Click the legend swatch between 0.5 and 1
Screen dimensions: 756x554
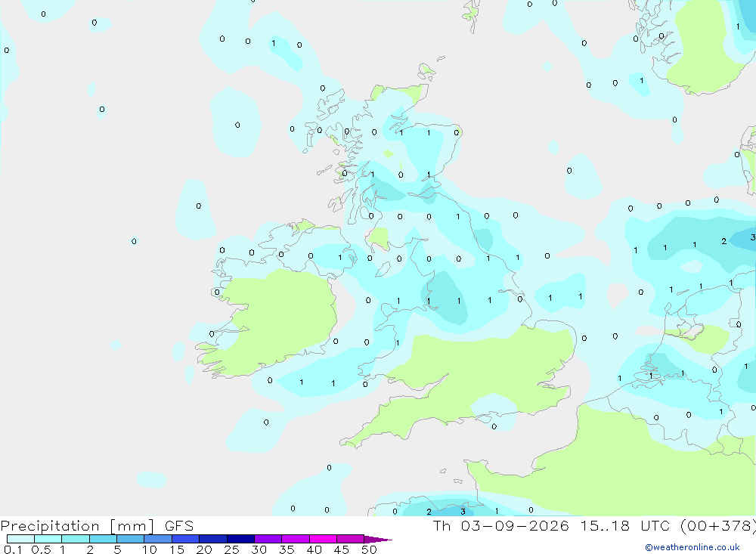tap(48, 539)
